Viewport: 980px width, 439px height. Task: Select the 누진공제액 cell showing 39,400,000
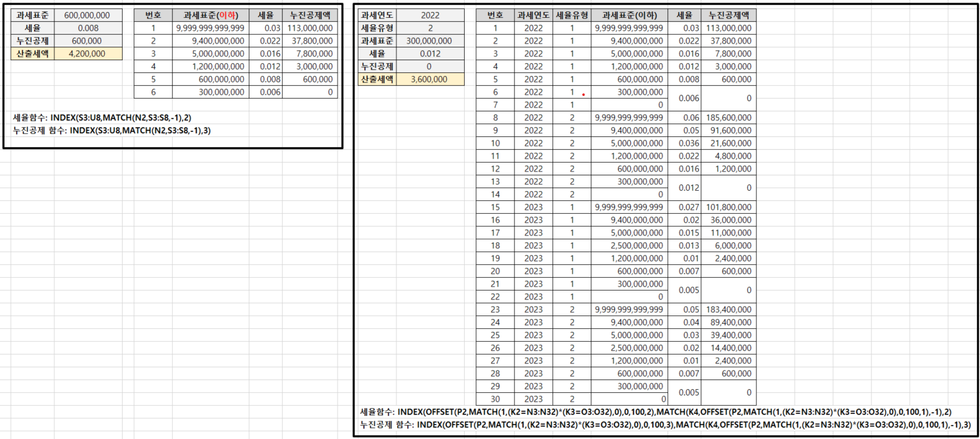tap(728, 335)
